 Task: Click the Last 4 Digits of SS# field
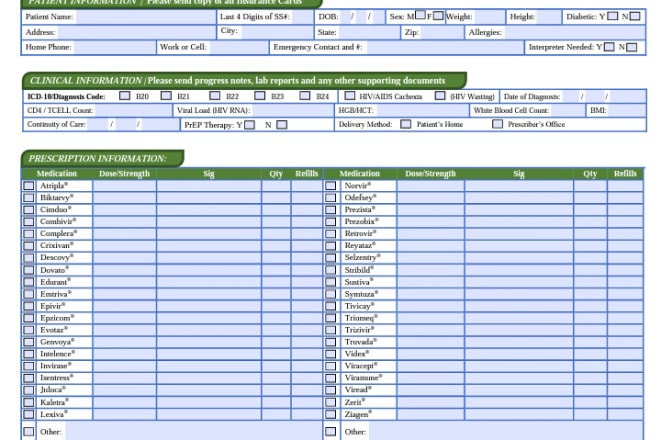(302, 17)
